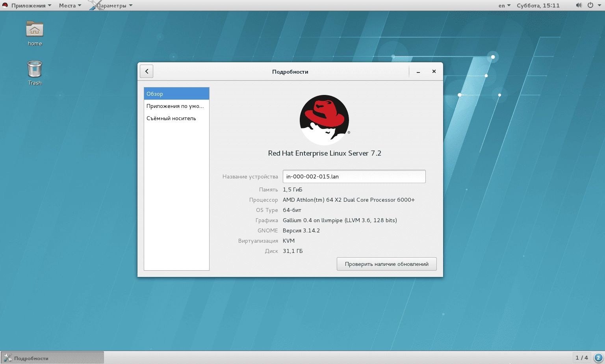Click the large Red Hat logo image
This screenshot has height=364, width=605.
325,120
